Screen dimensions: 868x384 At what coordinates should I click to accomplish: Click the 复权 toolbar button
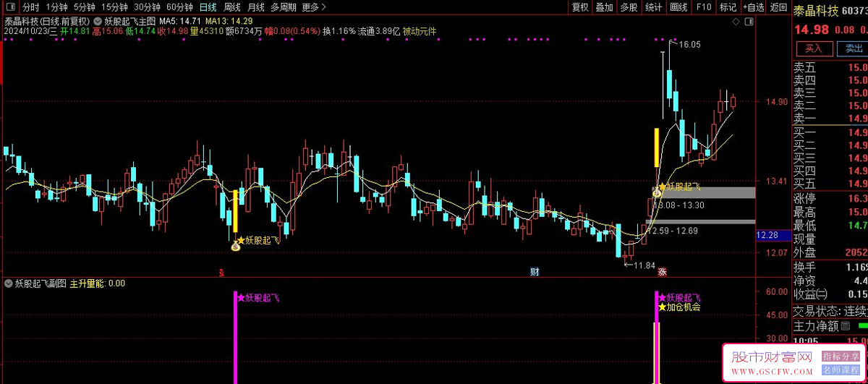pos(580,7)
